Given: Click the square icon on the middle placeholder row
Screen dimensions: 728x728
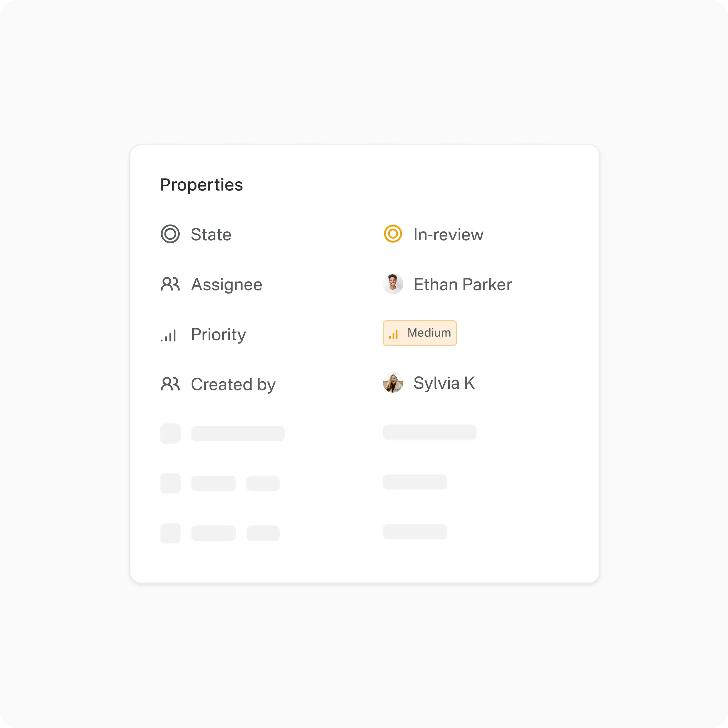Looking at the screenshot, I should [170, 483].
